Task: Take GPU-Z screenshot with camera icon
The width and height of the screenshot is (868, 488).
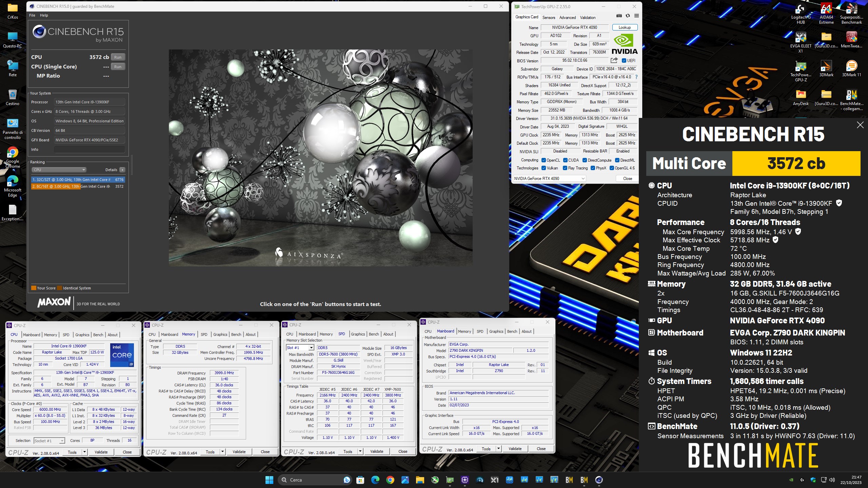Action: (x=619, y=16)
